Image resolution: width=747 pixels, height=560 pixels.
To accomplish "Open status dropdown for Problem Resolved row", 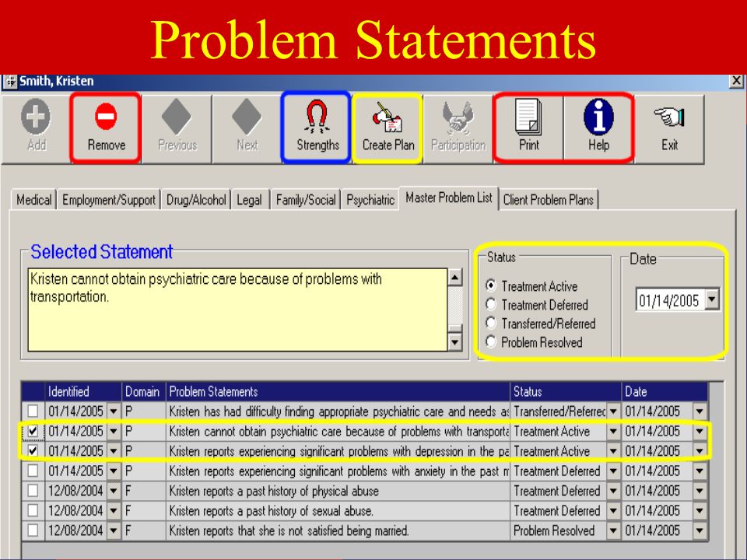I will (x=613, y=530).
